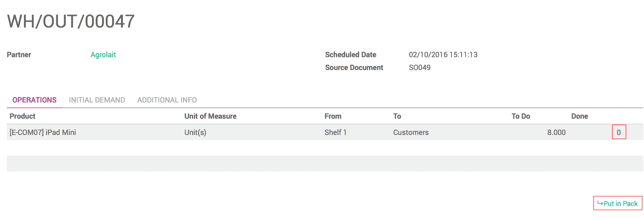Image resolution: width=644 pixels, height=219 pixels.
Task: Select the Operations tab
Action: (34, 100)
